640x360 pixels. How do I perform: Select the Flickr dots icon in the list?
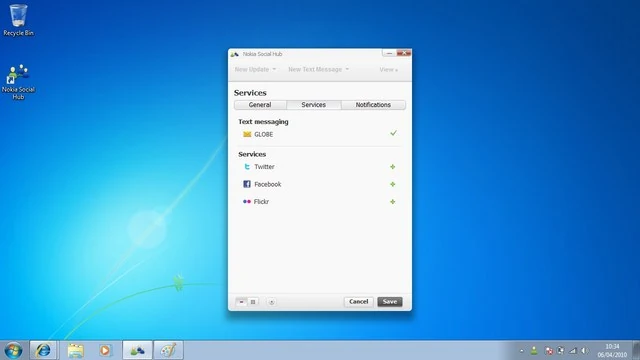click(247, 202)
